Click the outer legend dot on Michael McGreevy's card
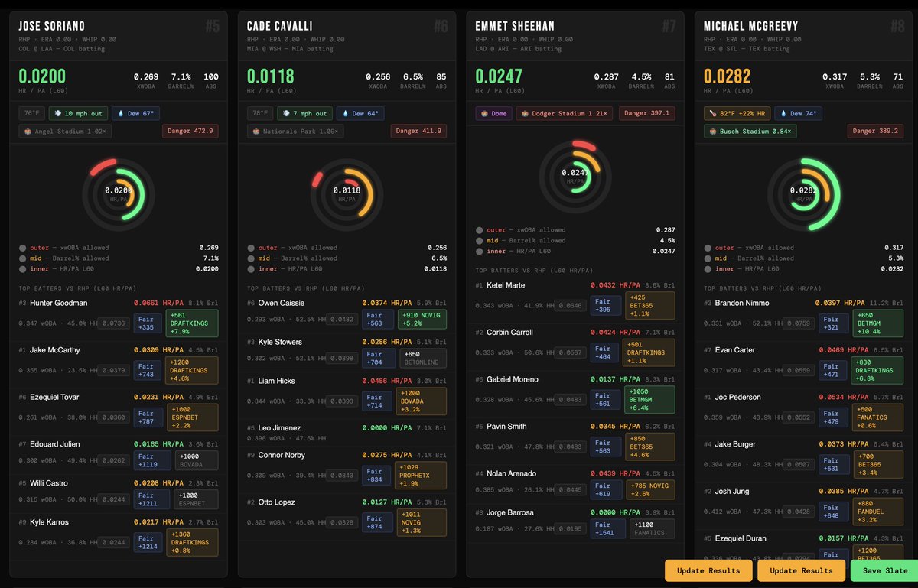The height and width of the screenshot is (588, 918). [x=708, y=248]
